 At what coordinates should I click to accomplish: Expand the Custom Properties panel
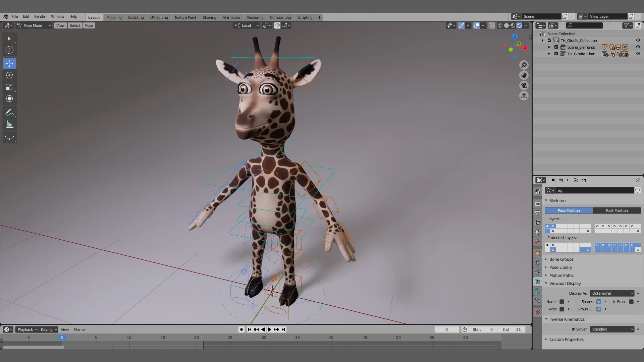(x=566, y=340)
